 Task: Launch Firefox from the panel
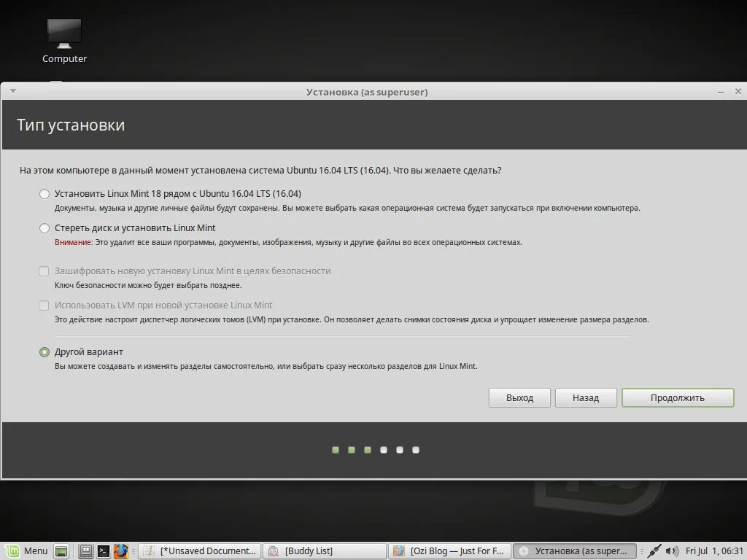[x=120, y=551]
